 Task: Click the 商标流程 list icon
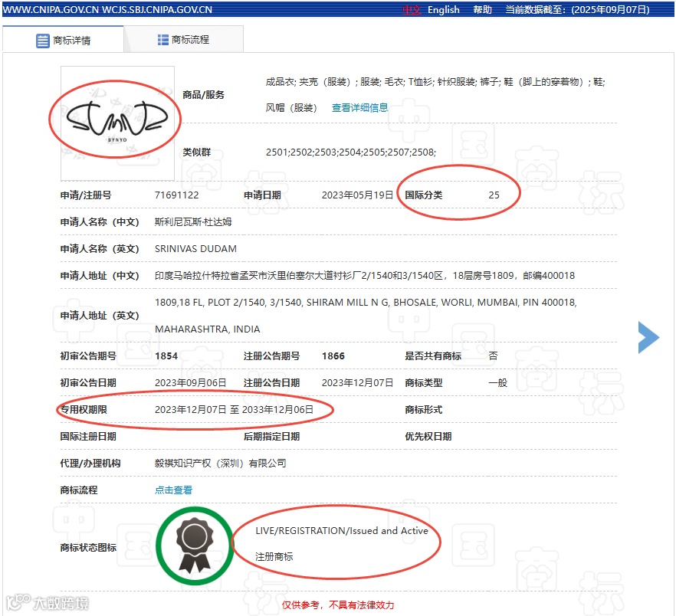pos(163,40)
